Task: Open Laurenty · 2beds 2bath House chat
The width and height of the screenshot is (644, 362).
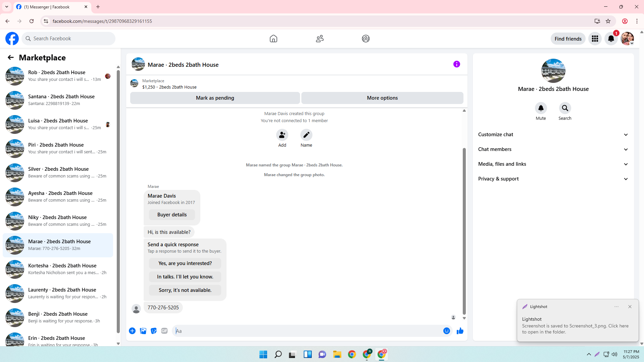Action: point(58,294)
